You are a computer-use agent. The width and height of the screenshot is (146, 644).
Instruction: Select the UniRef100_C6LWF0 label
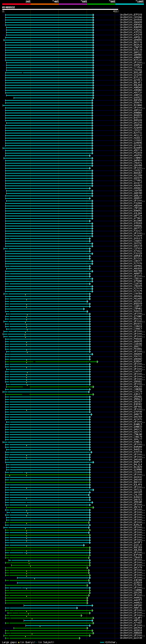(131, 618)
